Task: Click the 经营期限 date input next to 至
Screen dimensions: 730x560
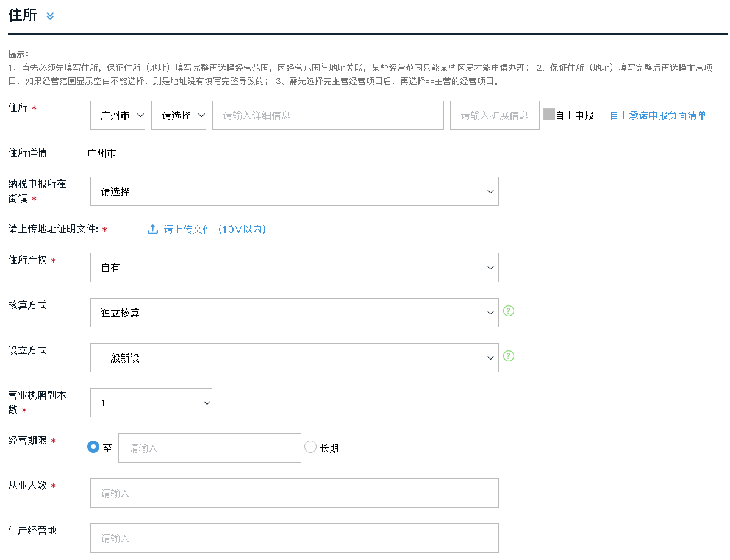Action: click(x=209, y=447)
